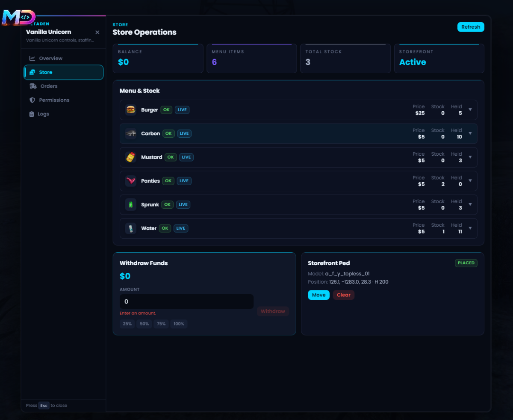The image size is (513, 420).
Task: Click the Carbon held value 10
Action: [459, 137]
